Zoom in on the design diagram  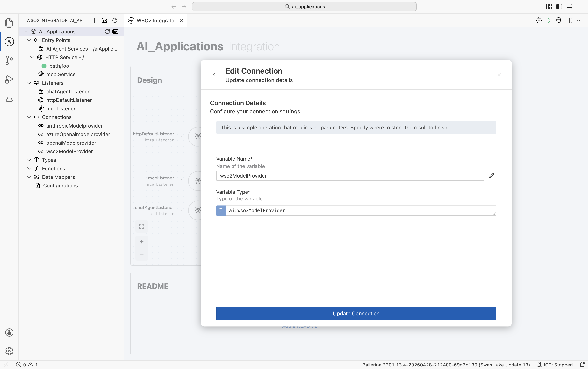pos(142,242)
